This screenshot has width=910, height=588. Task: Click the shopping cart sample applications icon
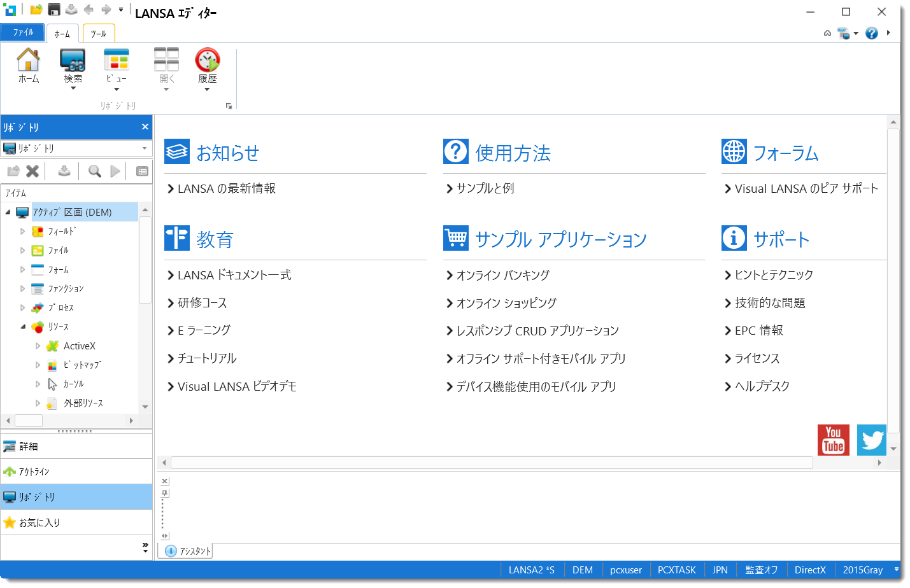(x=456, y=238)
